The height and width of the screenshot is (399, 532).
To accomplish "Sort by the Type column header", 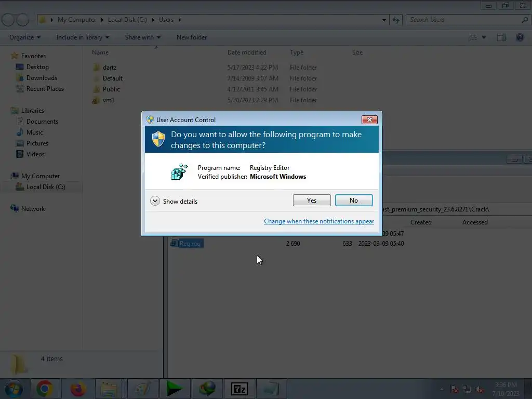I will [x=297, y=52].
